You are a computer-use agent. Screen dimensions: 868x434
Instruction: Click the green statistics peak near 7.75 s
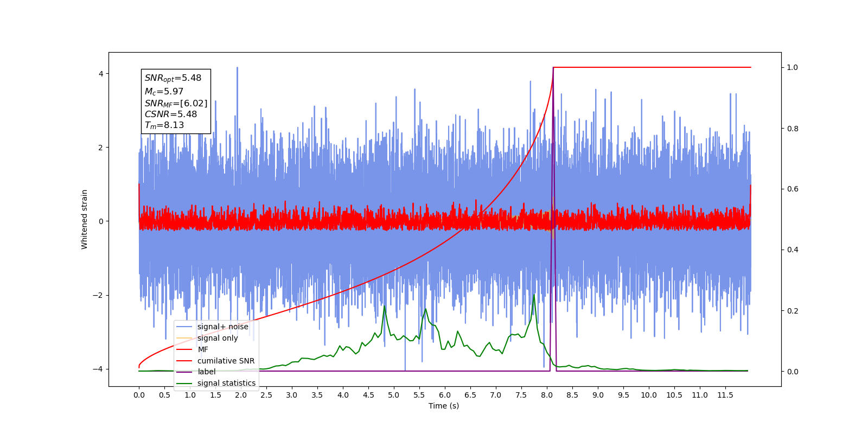click(x=534, y=296)
